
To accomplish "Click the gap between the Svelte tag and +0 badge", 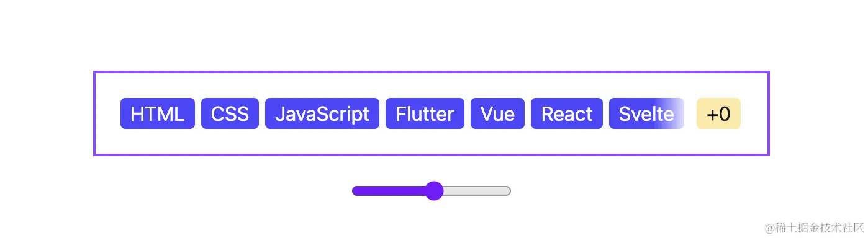I will (690, 113).
